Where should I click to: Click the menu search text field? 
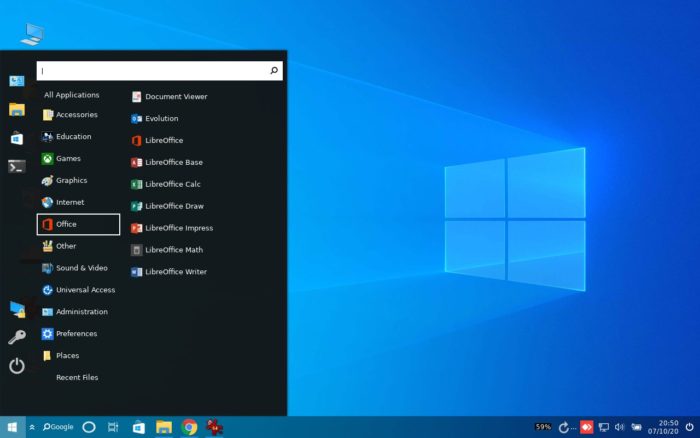(x=159, y=71)
